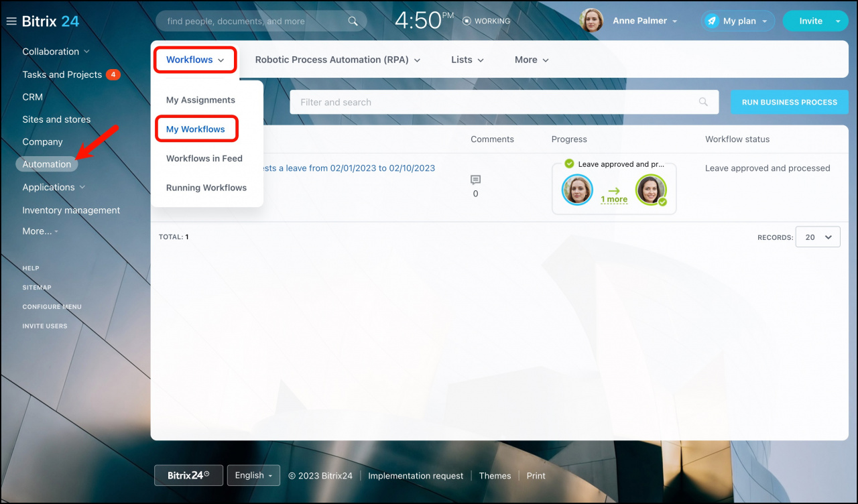Click the Tasks and Projects badge 4
The width and height of the screenshot is (858, 504).
[113, 74]
